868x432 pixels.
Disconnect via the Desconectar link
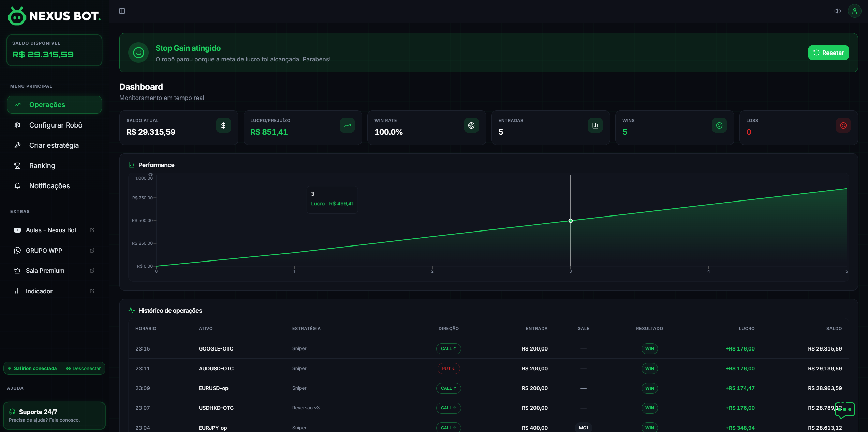coord(84,368)
